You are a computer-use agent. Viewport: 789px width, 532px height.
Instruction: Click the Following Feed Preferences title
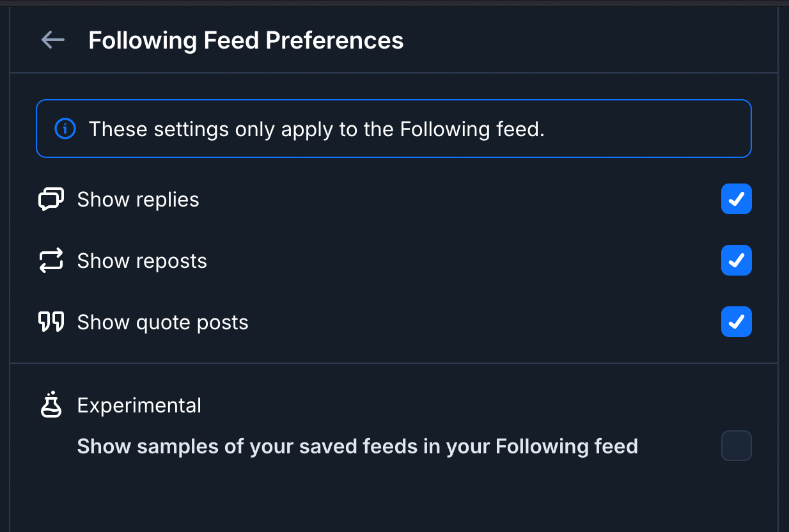[x=246, y=40]
